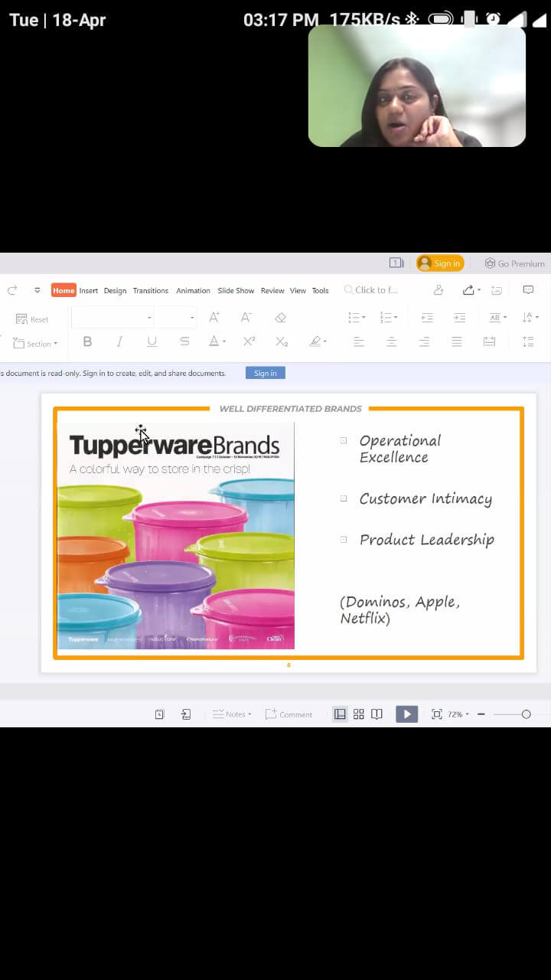Click the exit icon in the status bar

pos(186,714)
